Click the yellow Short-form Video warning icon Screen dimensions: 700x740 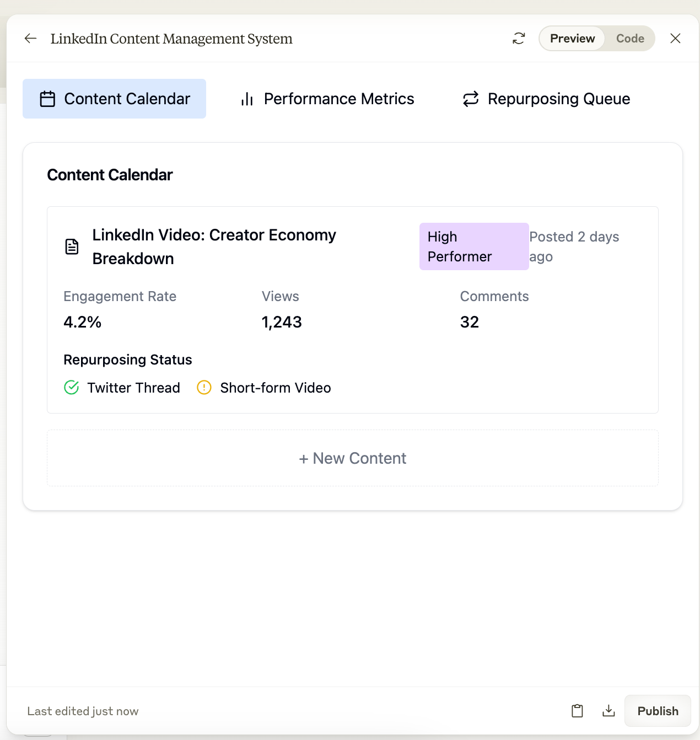[x=204, y=388]
